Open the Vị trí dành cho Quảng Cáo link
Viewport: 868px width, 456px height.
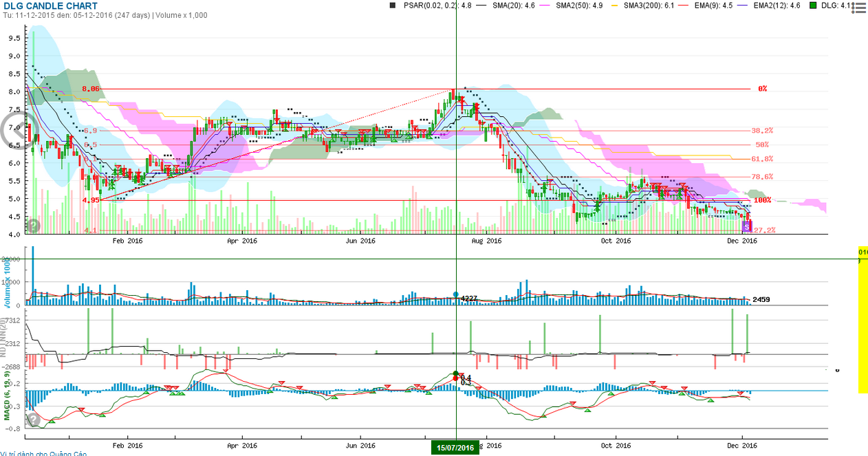pyautogui.click(x=43, y=453)
